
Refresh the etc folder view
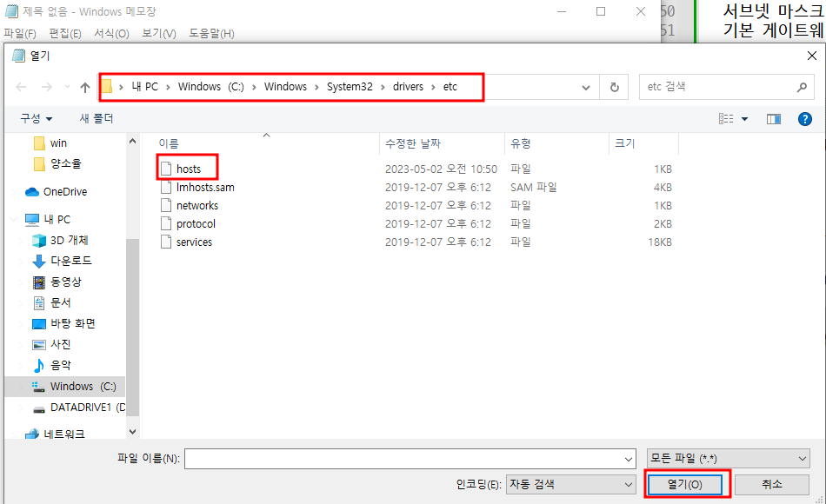(614, 87)
